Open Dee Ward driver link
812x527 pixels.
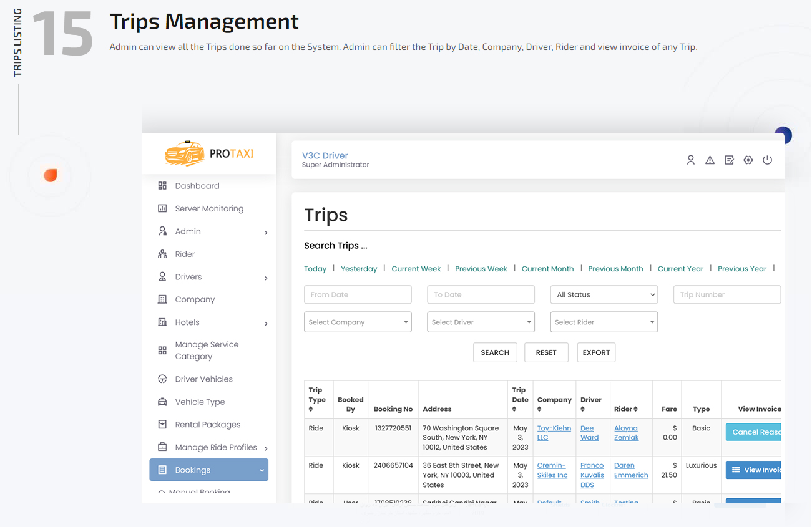coord(589,433)
